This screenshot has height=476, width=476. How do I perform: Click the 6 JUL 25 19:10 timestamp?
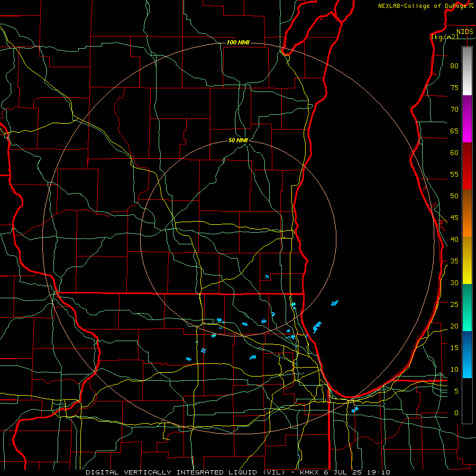(x=358, y=472)
